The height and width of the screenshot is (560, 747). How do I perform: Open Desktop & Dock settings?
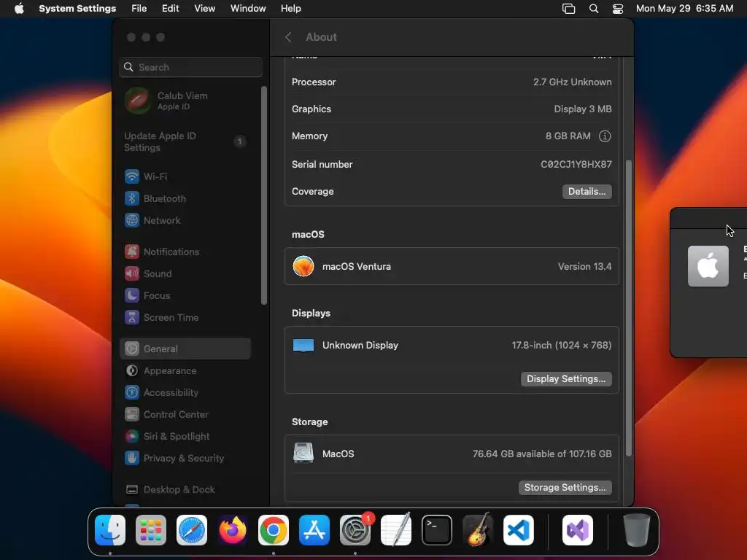(185, 489)
